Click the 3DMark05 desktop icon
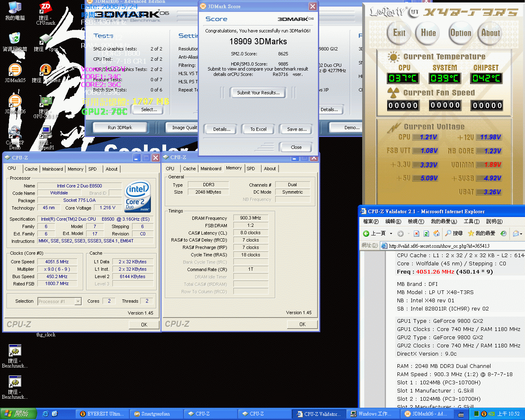The width and height of the screenshot is (525, 420). click(15, 71)
